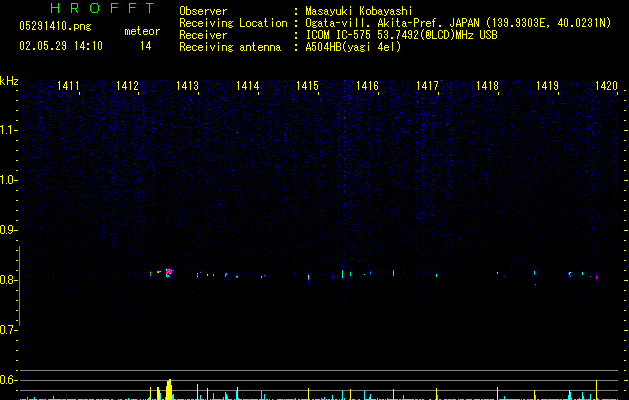Select the ICOM IC-575 receiver description
629x400 pixels.
tap(402, 35)
